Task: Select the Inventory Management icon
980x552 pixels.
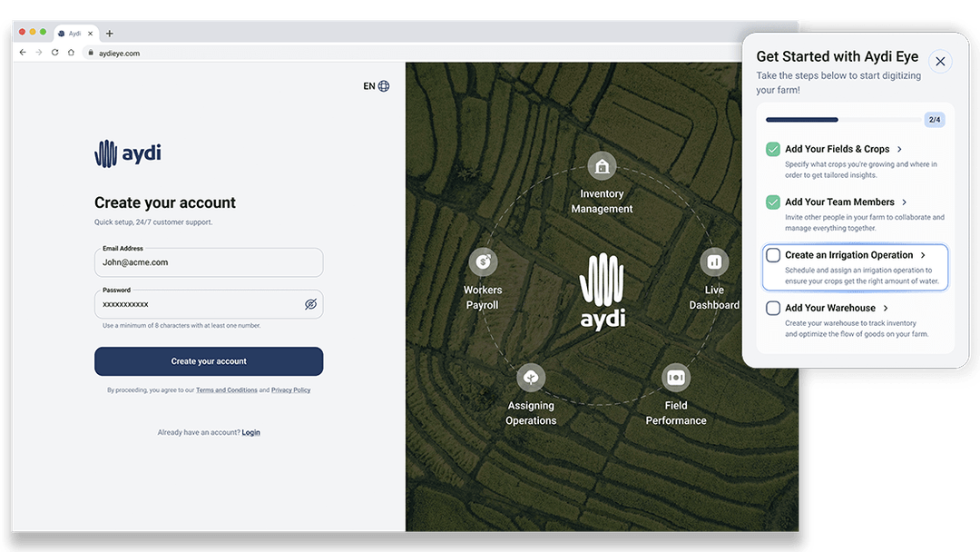Action: click(x=602, y=166)
